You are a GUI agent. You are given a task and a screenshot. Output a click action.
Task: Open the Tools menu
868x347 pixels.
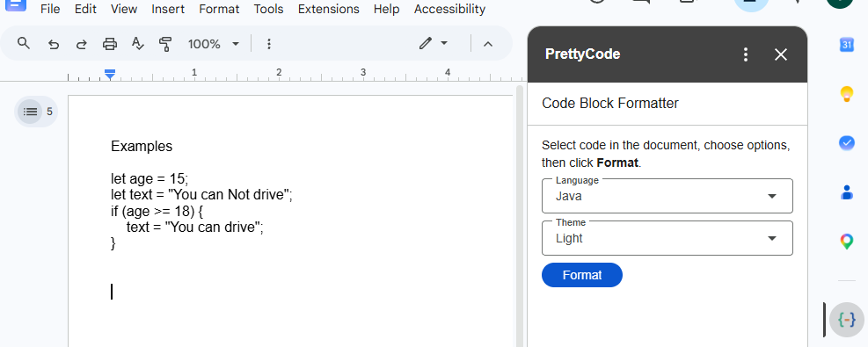click(268, 9)
